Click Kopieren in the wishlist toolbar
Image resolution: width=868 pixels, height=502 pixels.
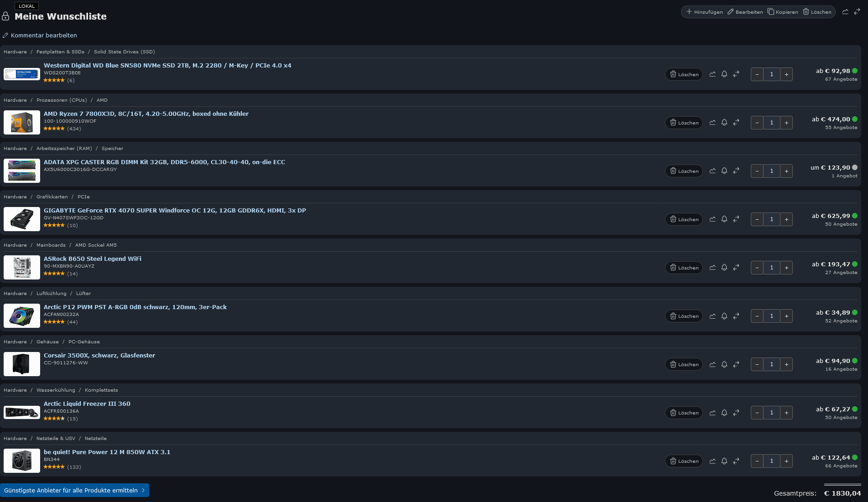pyautogui.click(x=783, y=12)
